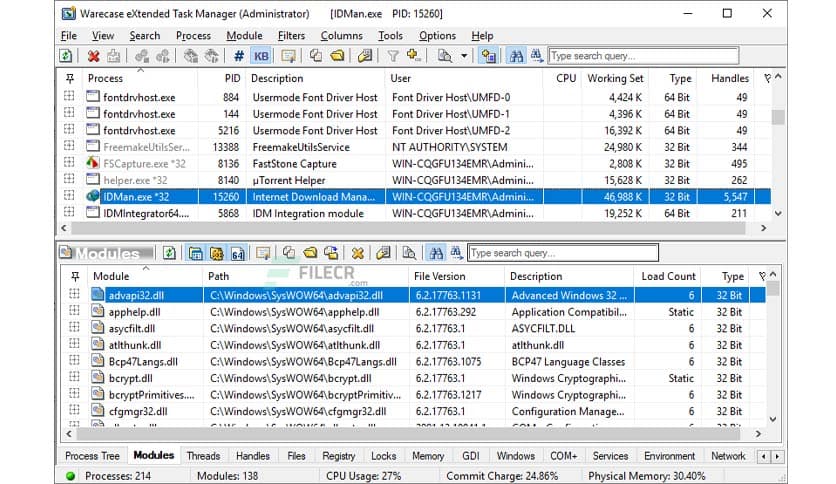Click the yellow folder icon in Modules toolbar
This screenshot has width=836, height=484.
click(310, 253)
